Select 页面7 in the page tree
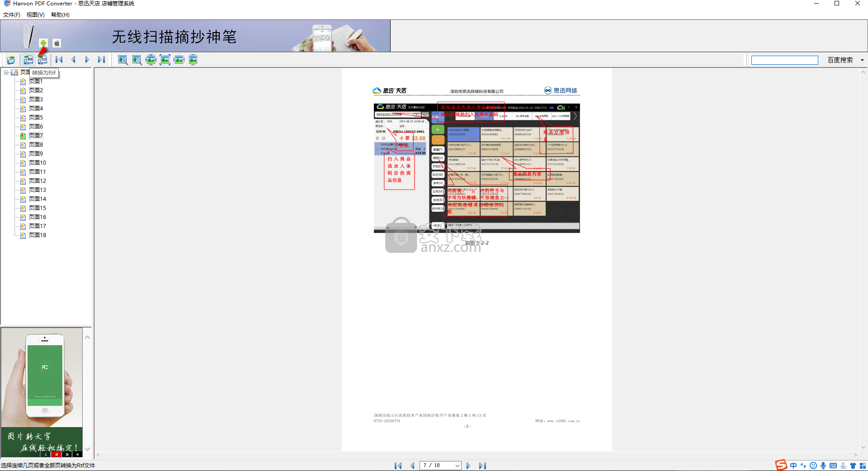 click(36, 136)
